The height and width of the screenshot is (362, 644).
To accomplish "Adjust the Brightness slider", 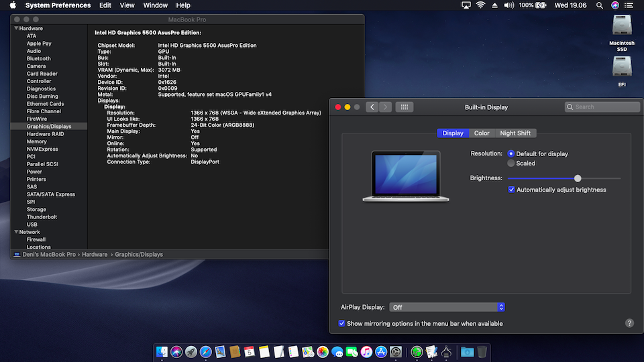I will click(578, 178).
